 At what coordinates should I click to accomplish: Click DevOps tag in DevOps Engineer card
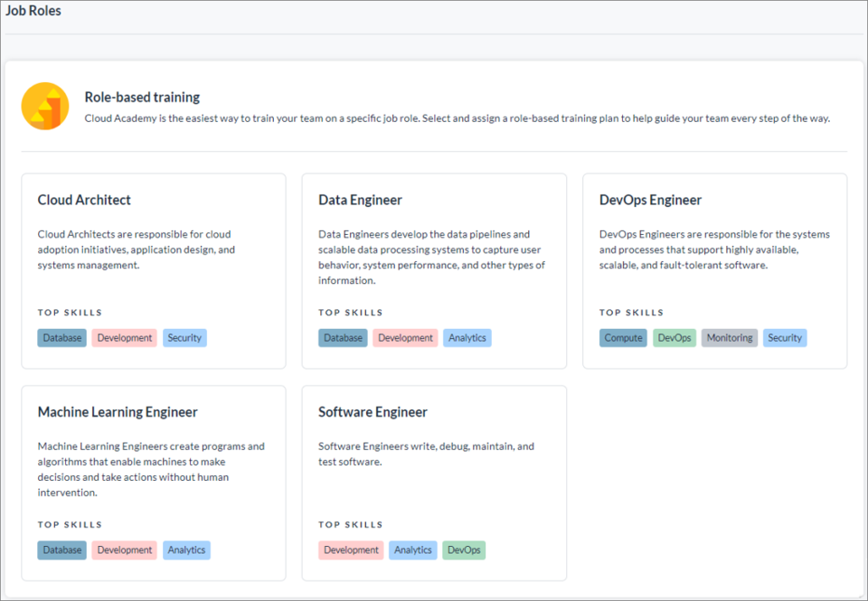675,338
